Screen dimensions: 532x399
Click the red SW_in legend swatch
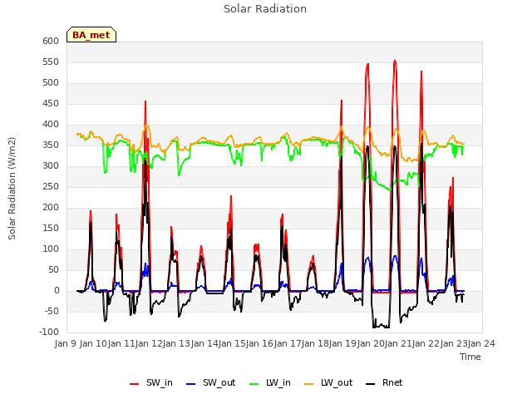tap(134, 384)
